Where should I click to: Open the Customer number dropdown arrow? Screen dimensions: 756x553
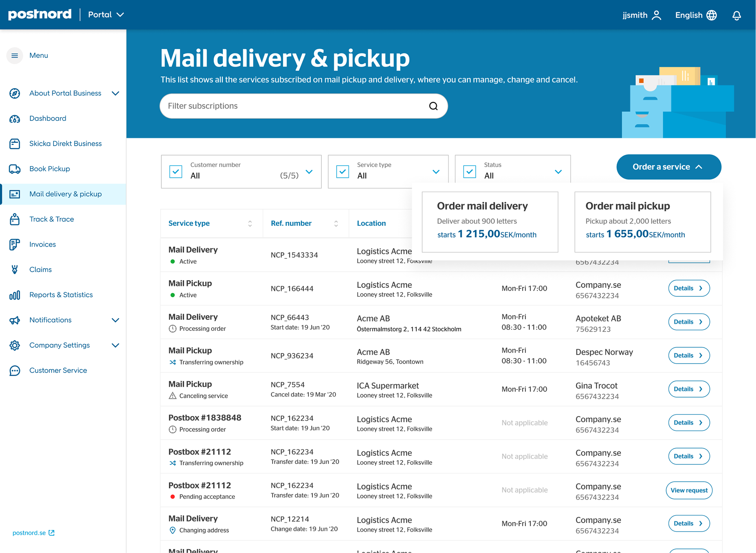point(309,172)
